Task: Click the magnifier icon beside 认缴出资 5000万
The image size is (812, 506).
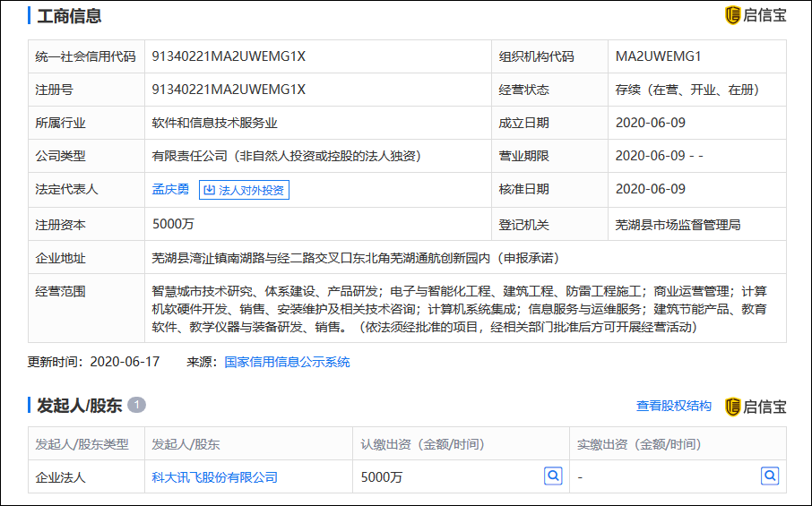Action: (553, 476)
